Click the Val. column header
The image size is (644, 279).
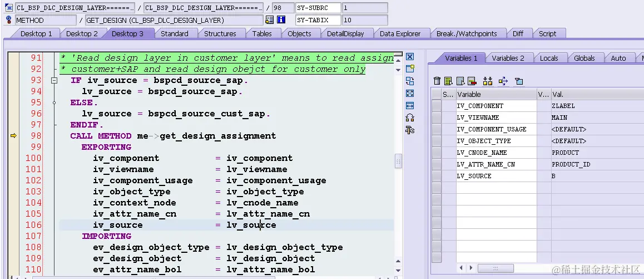[598, 94]
